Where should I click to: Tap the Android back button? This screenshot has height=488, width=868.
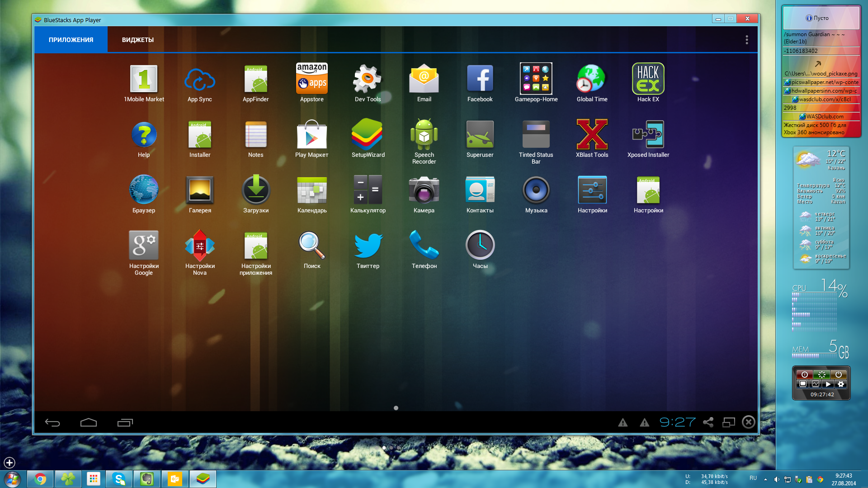[x=52, y=422]
